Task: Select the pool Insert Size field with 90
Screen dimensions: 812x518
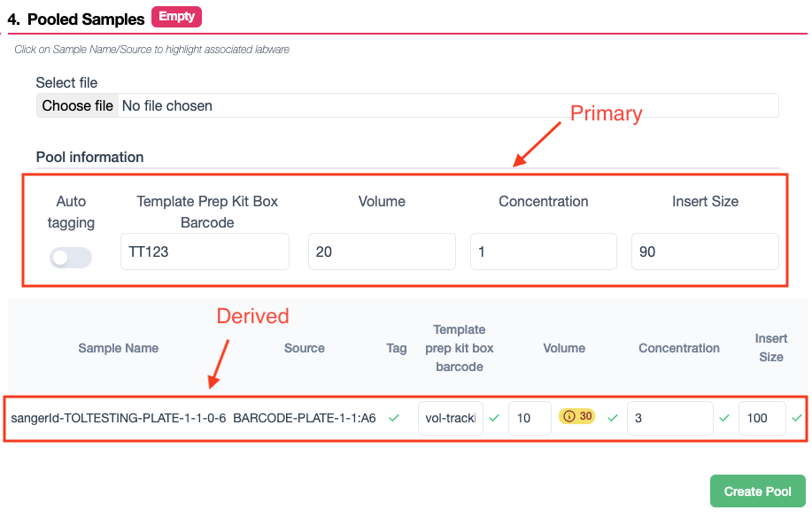Action: click(x=705, y=251)
